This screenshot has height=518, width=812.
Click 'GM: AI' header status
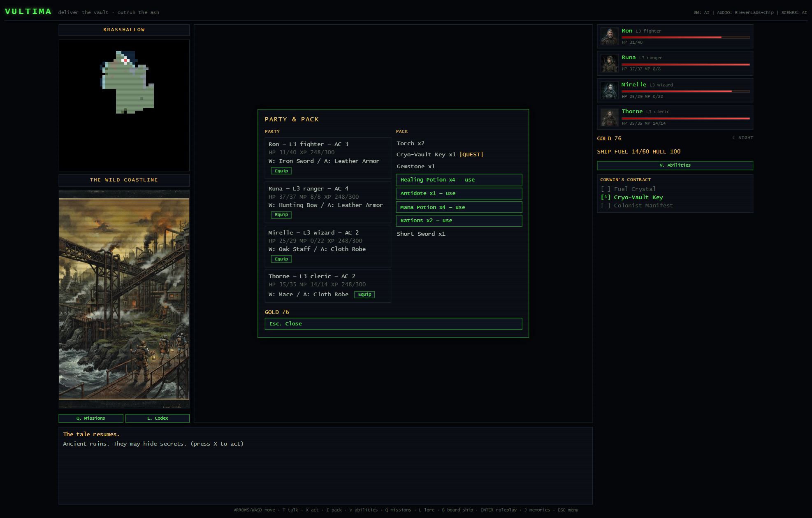[x=702, y=13]
